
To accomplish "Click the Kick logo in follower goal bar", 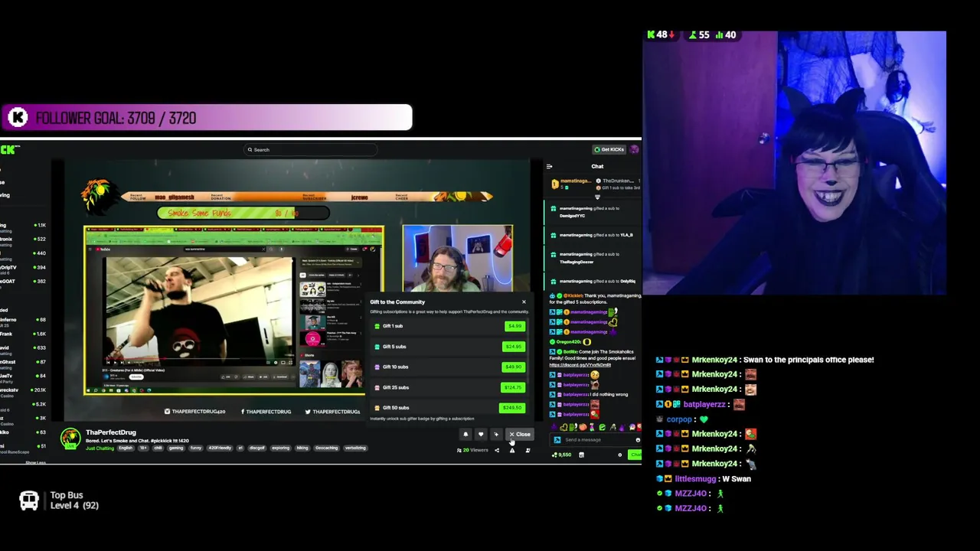I will click(18, 118).
